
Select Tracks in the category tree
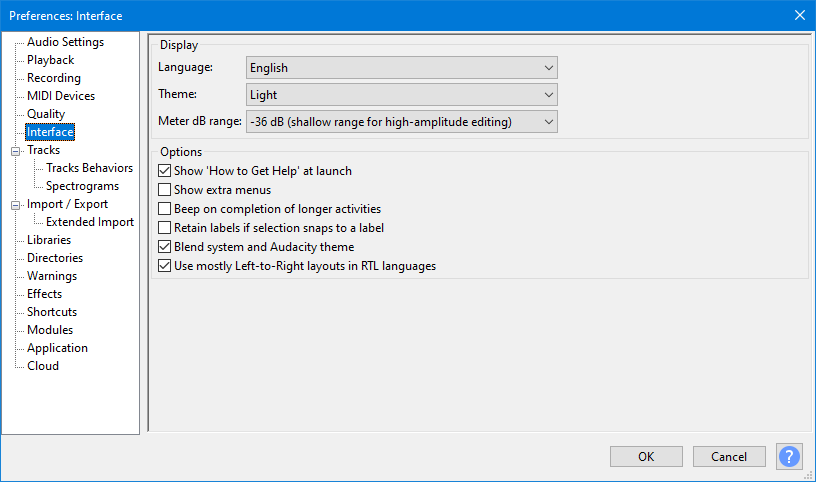44,150
